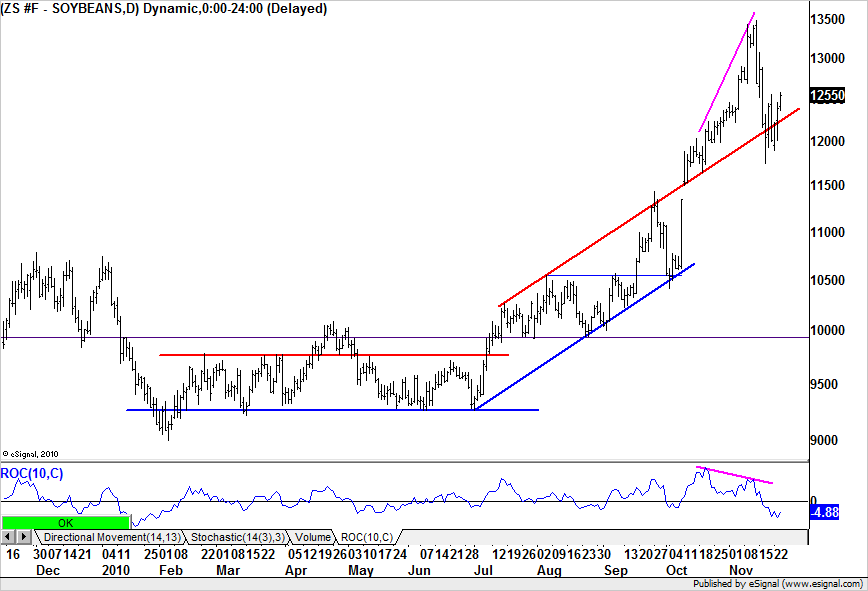Click the chart title ZS #F - SOYBEANS
Image resolution: width=868 pixels, height=591 pixels.
[x=68, y=8]
